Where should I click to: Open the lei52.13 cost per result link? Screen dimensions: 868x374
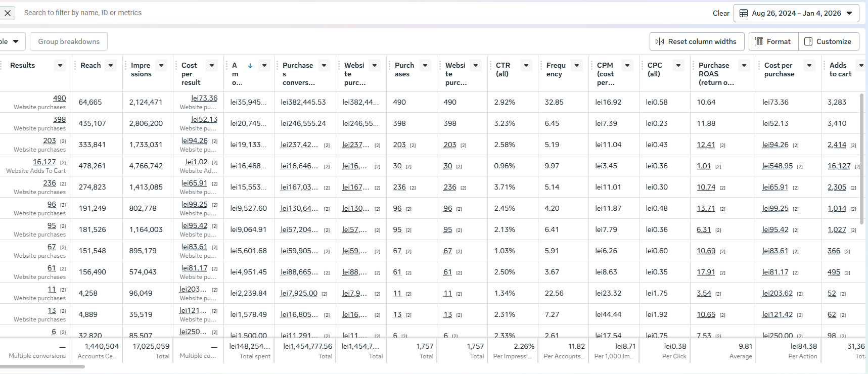click(204, 119)
